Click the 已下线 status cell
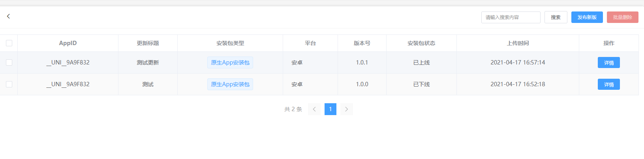The height and width of the screenshot is (159, 644). pos(421,84)
